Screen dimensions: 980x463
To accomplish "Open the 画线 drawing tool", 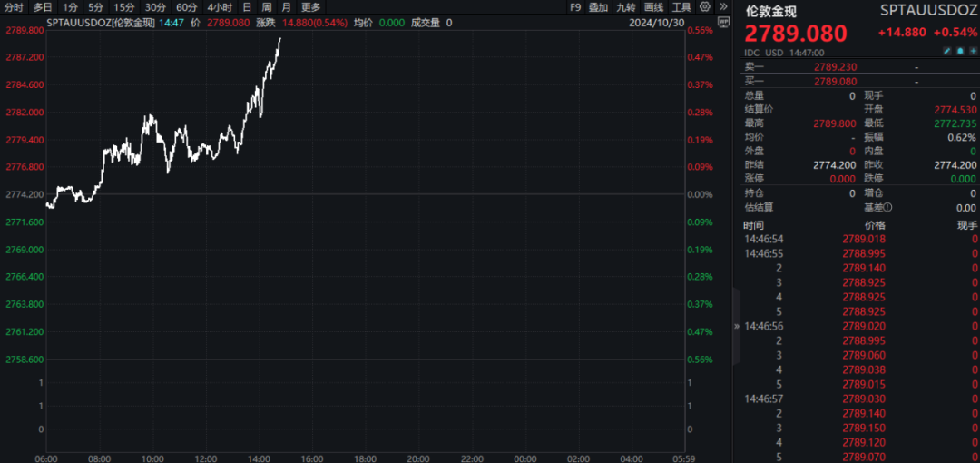I will pos(653,6).
